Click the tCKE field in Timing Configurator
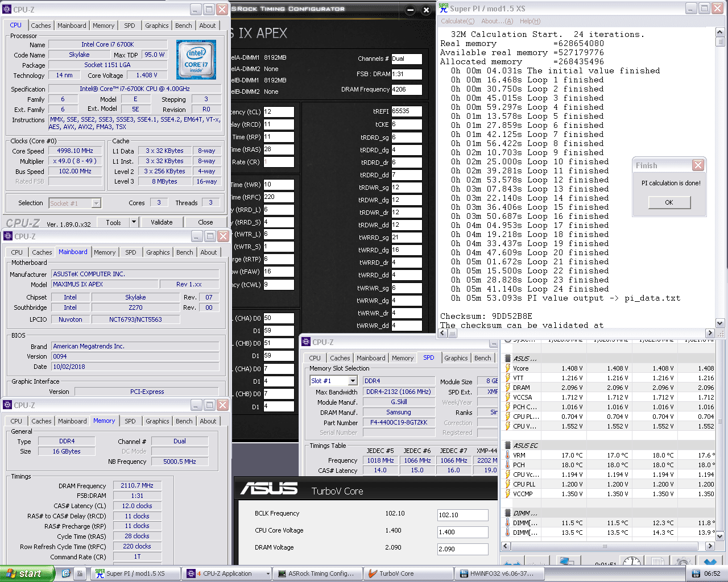The image size is (728, 582). (407, 124)
